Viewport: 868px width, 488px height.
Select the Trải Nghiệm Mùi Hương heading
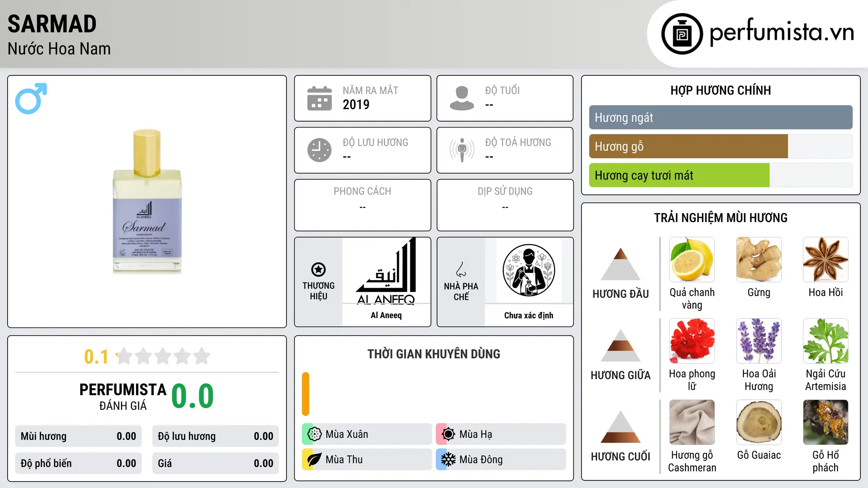pos(721,218)
